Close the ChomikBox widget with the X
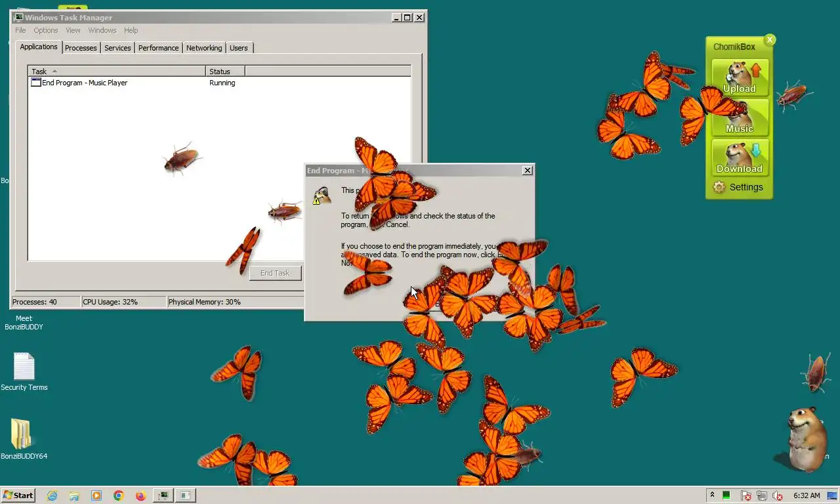Viewport: 840px width, 504px height. pyautogui.click(x=770, y=40)
